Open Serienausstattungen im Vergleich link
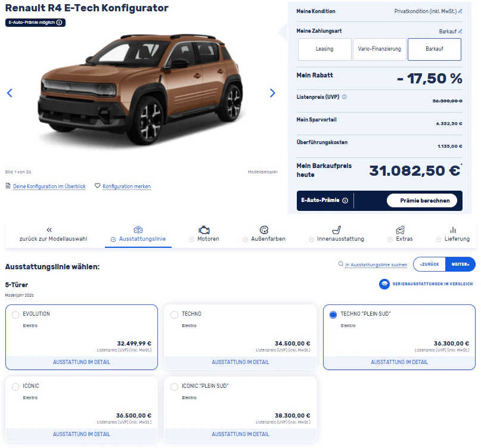Screen dimensions: 481x448 (433, 284)
